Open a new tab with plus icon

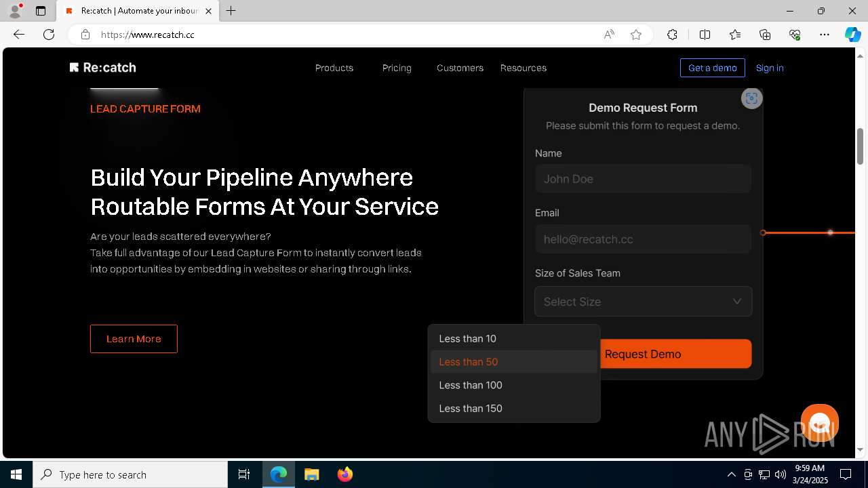(231, 11)
